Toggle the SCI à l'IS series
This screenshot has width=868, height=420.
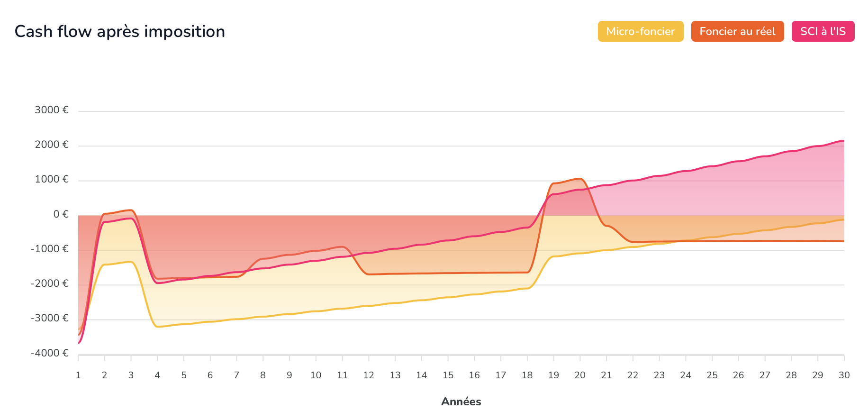click(823, 31)
